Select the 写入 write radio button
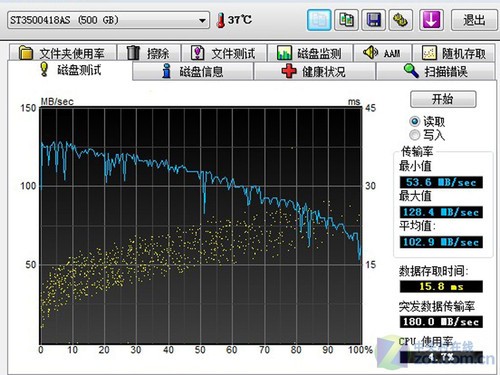The image size is (500, 375). click(415, 135)
